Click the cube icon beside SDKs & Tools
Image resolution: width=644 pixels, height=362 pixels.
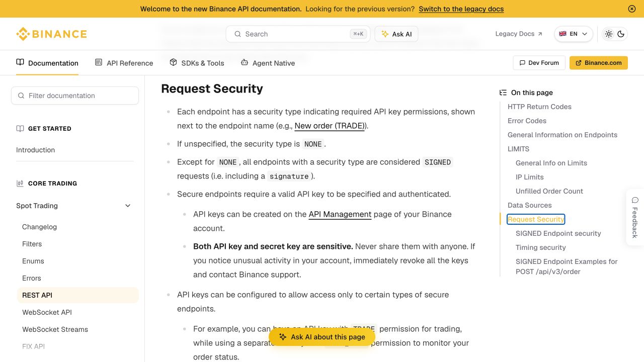point(173,62)
